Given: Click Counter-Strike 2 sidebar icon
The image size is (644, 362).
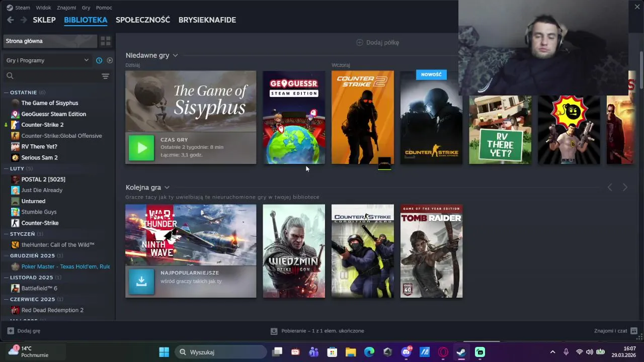Looking at the screenshot, I should coord(15,125).
